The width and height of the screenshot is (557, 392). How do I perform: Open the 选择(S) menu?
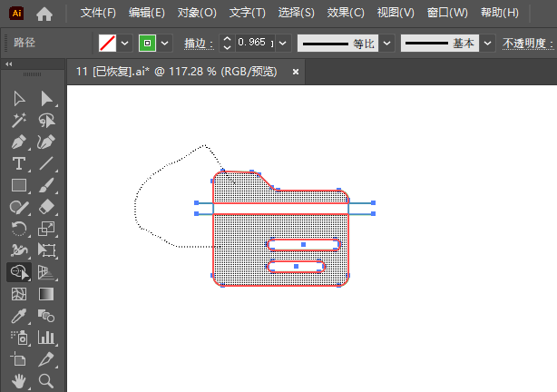click(x=297, y=13)
